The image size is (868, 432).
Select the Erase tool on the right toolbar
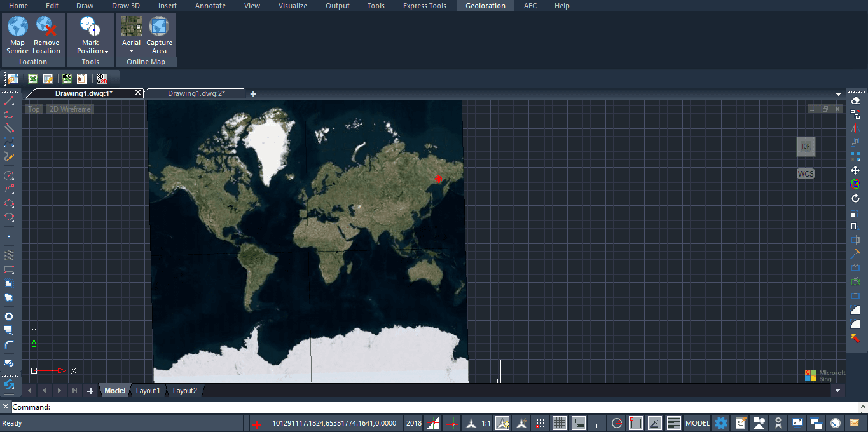pos(855,100)
